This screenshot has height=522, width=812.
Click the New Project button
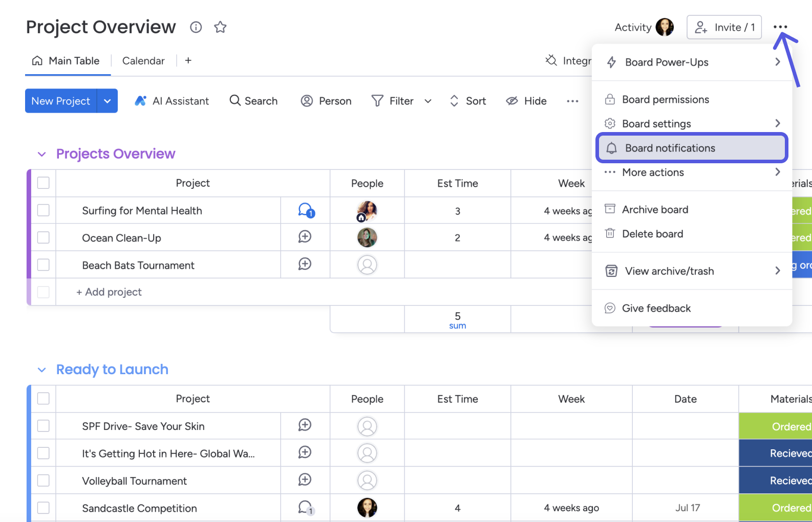(61, 101)
